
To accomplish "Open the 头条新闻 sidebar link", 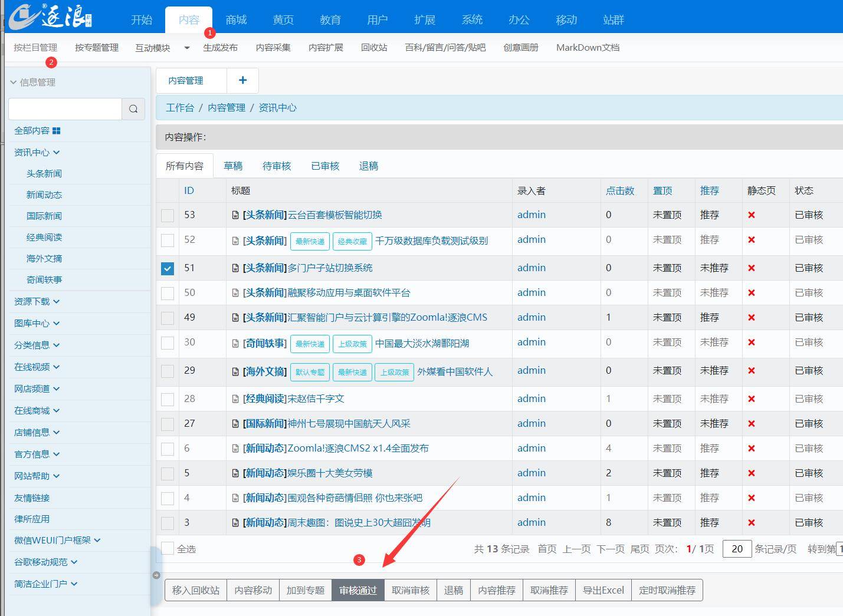I will (x=44, y=174).
